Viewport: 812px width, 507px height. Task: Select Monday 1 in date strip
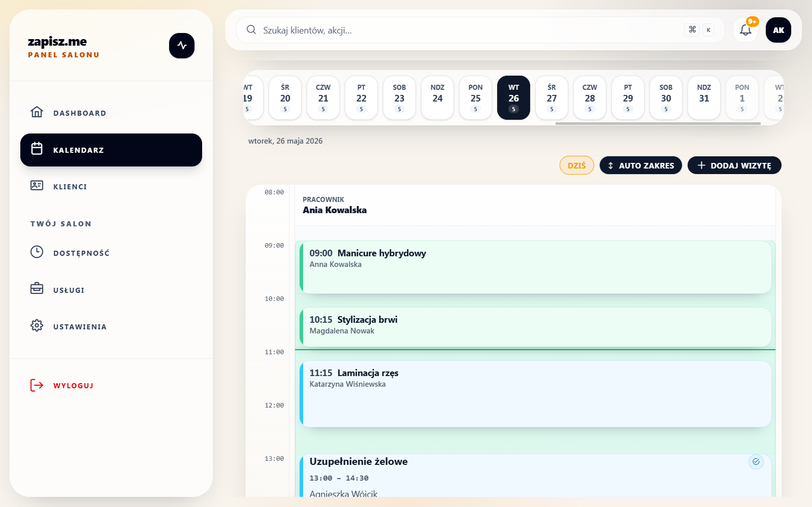pos(742,98)
